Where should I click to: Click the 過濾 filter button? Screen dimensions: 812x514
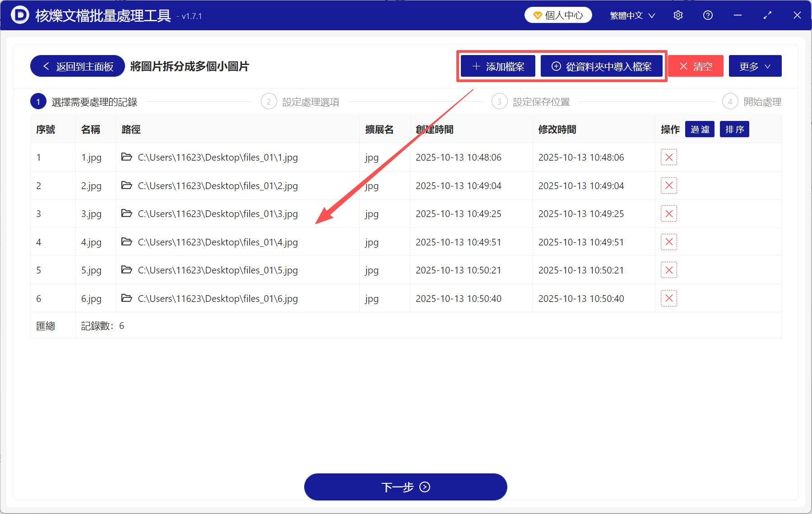click(700, 129)
